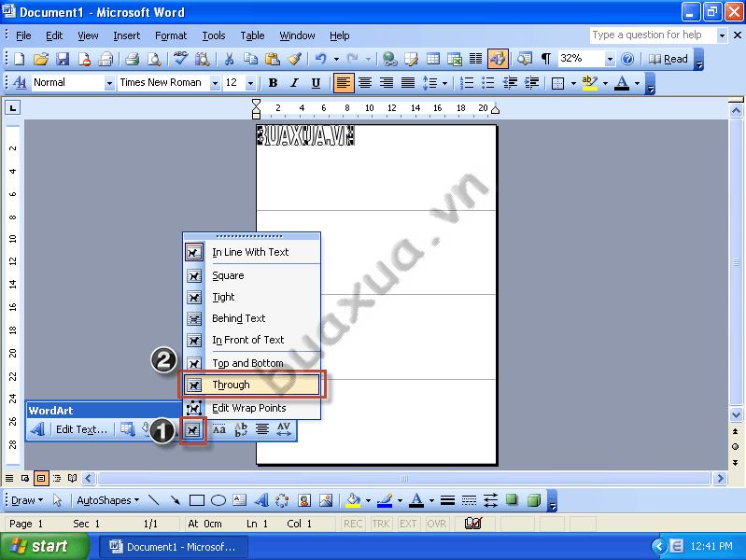Toggle Numbering list button
This screenshot has height=560, width=746.
467,83
